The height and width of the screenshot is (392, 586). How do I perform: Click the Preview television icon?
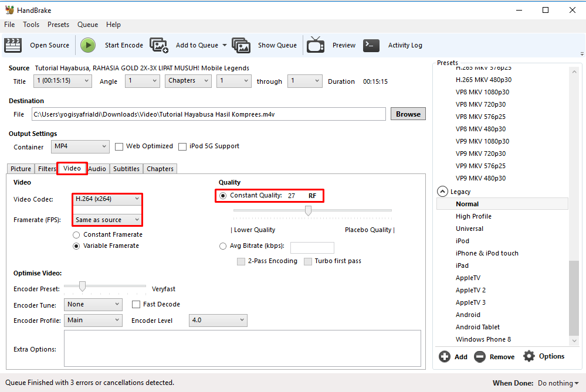point(316,45)
